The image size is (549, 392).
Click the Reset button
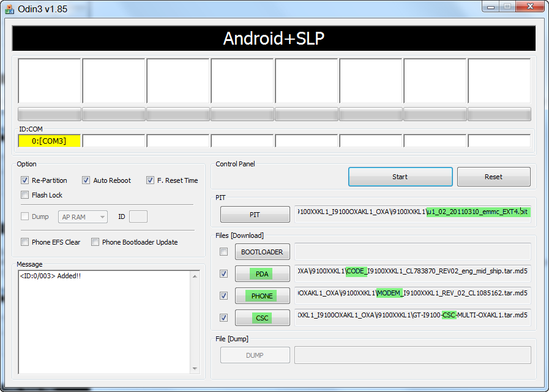click(494, 177)
